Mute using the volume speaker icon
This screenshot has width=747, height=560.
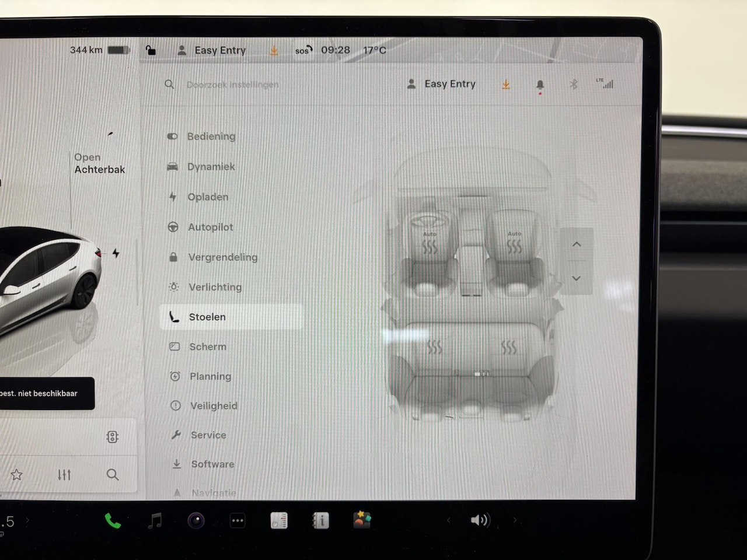(x=480, y=520)
